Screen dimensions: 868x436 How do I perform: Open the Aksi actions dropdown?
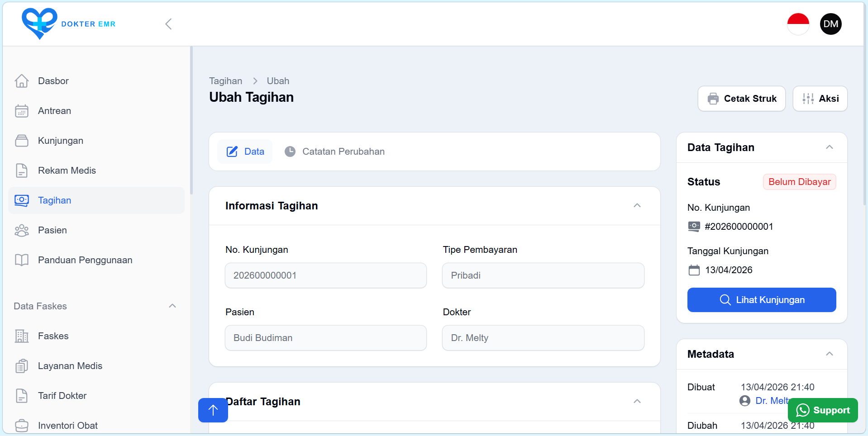coord(820,99)
